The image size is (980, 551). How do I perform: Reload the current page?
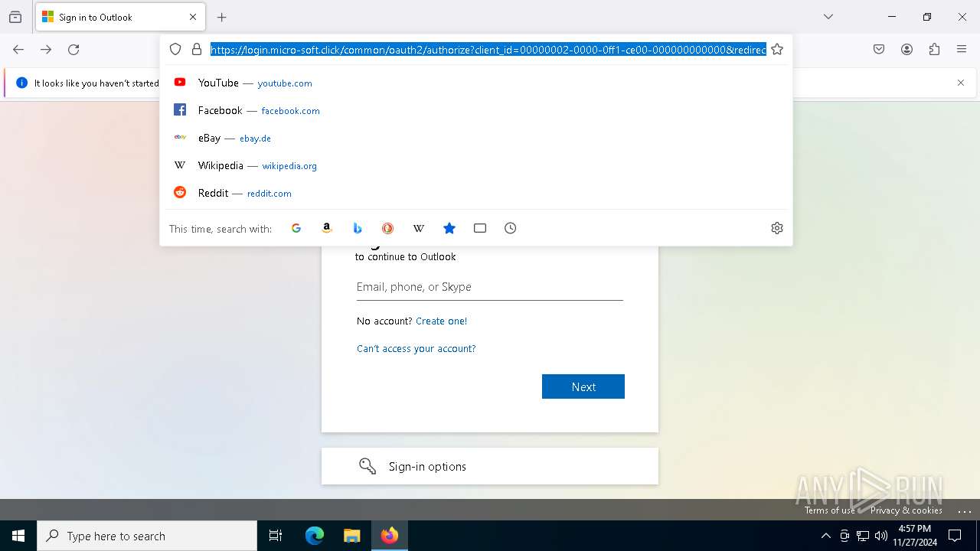click(x=73, y=50)
